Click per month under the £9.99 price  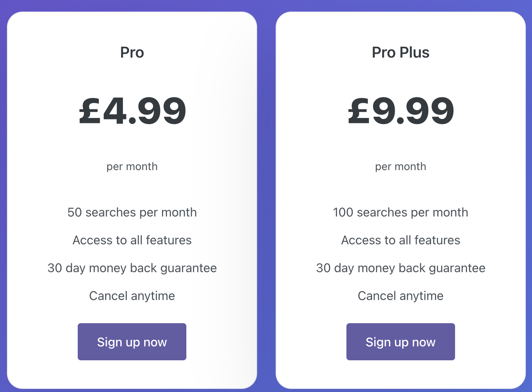tap(401, 167)
